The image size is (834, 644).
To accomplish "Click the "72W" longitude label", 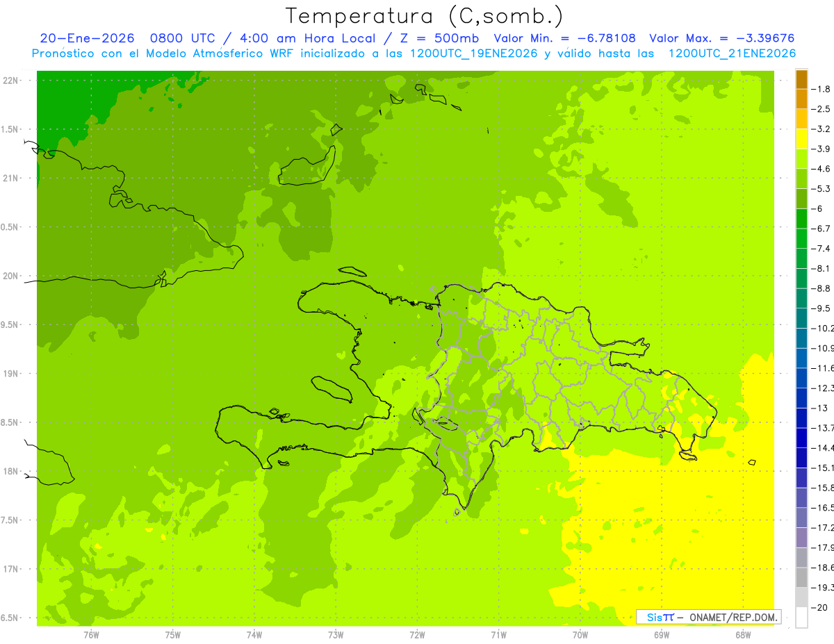I will click(417, 634).
